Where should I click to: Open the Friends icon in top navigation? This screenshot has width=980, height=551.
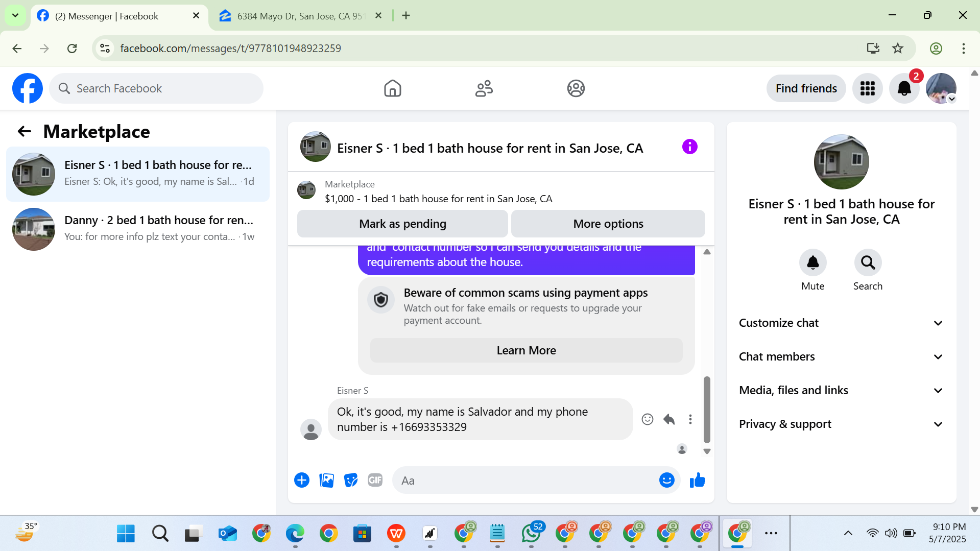pos(484,88)
